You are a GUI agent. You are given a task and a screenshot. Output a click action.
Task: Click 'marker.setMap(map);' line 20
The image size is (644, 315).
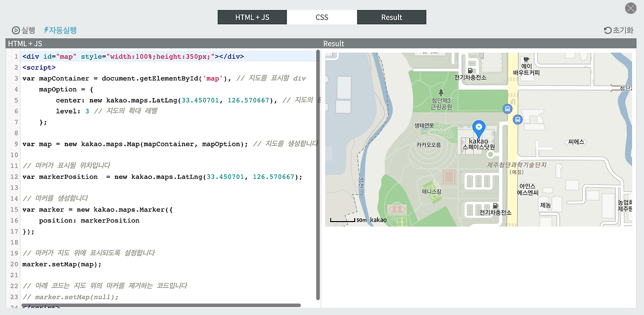pos(62,264)
